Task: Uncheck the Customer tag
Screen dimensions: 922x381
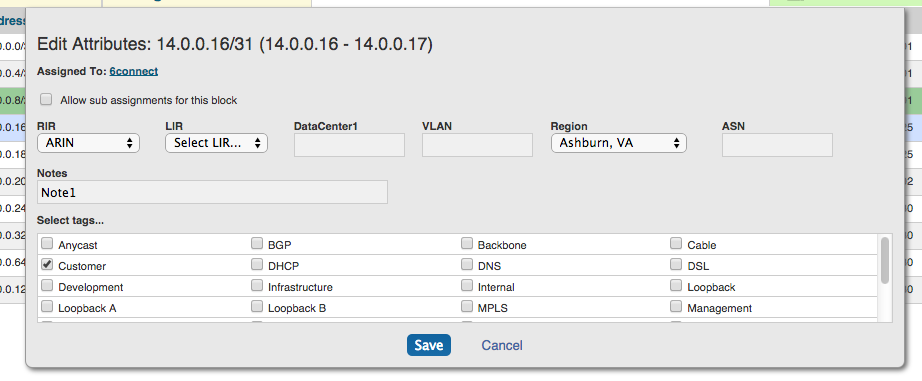Action: [47, 265]
